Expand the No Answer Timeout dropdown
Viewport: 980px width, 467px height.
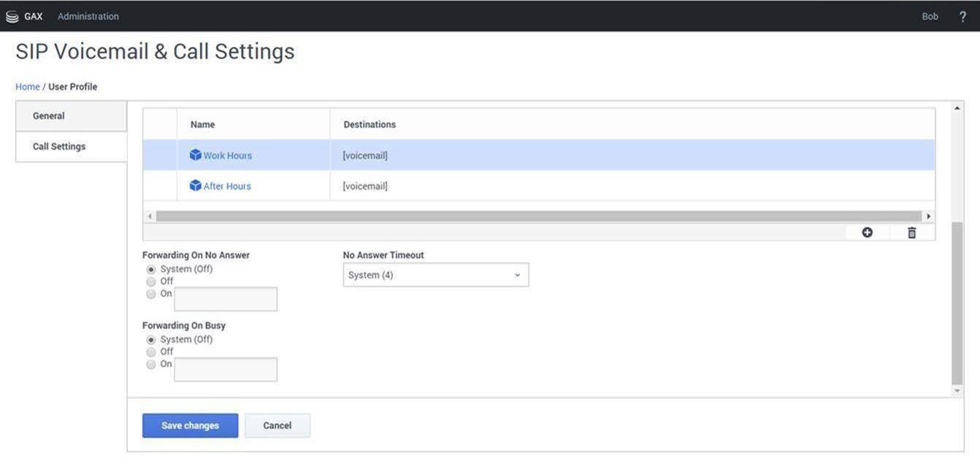[435, 275]
